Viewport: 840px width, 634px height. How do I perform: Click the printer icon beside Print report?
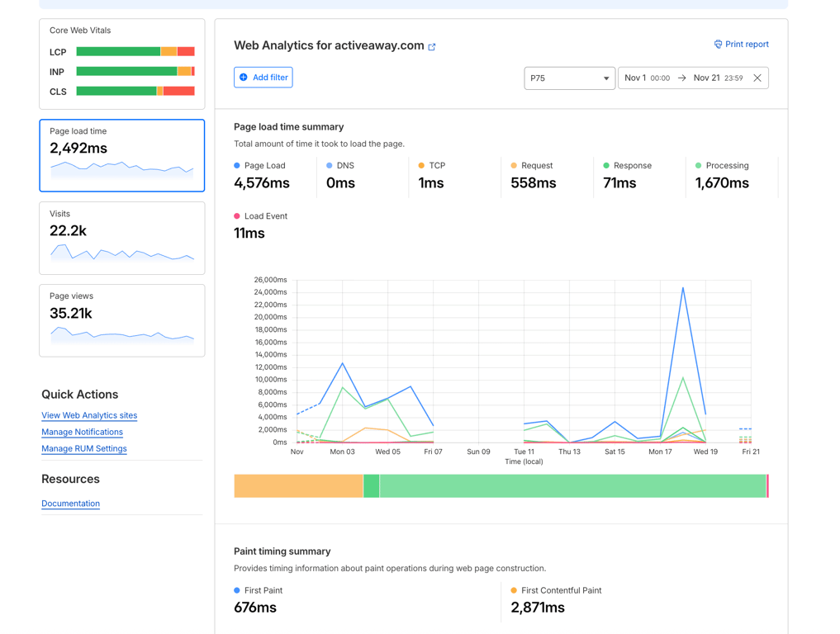click(718, 45)
